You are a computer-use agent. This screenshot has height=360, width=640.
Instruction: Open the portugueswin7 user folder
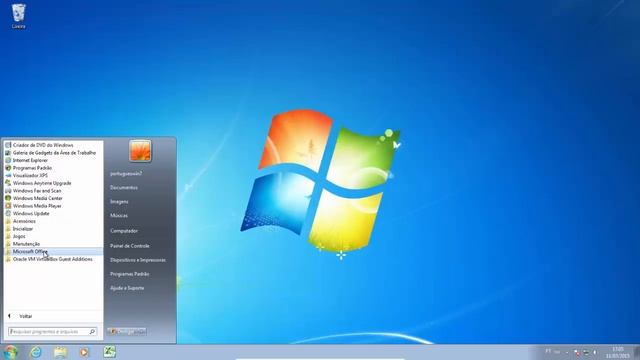point(126,173)
